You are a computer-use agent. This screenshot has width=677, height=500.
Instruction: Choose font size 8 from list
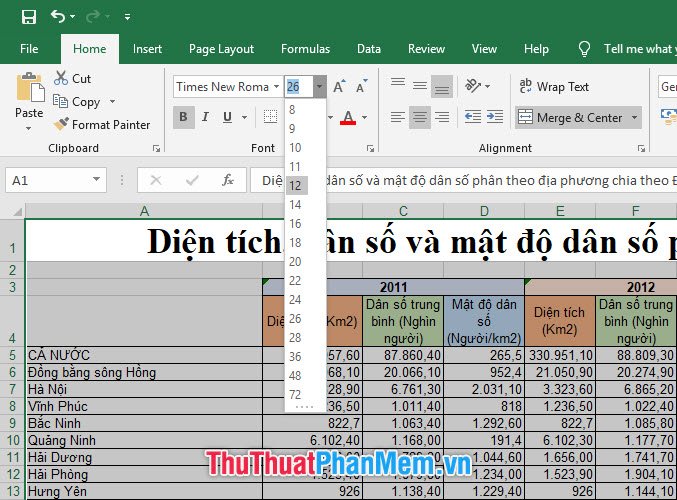(x=305, y=110)
